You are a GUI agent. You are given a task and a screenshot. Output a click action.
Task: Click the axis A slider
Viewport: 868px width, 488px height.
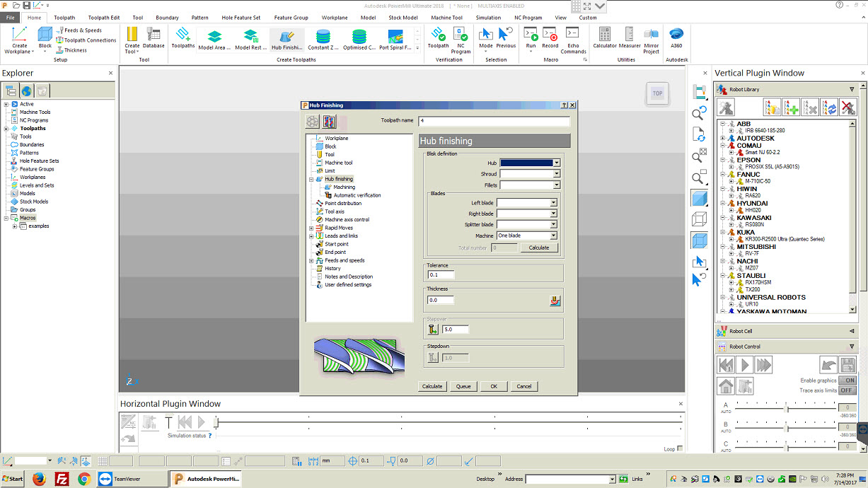pos(787,408)
